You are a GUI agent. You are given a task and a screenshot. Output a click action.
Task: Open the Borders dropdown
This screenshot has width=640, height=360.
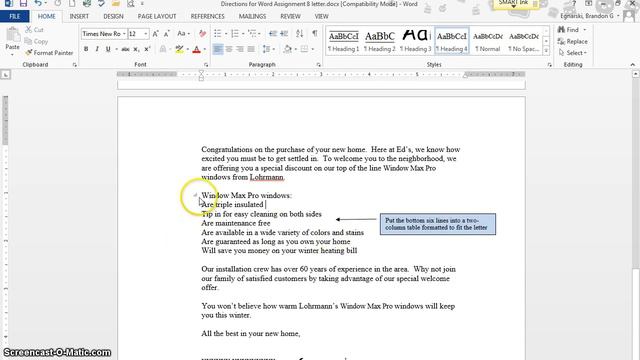(313, 49)
